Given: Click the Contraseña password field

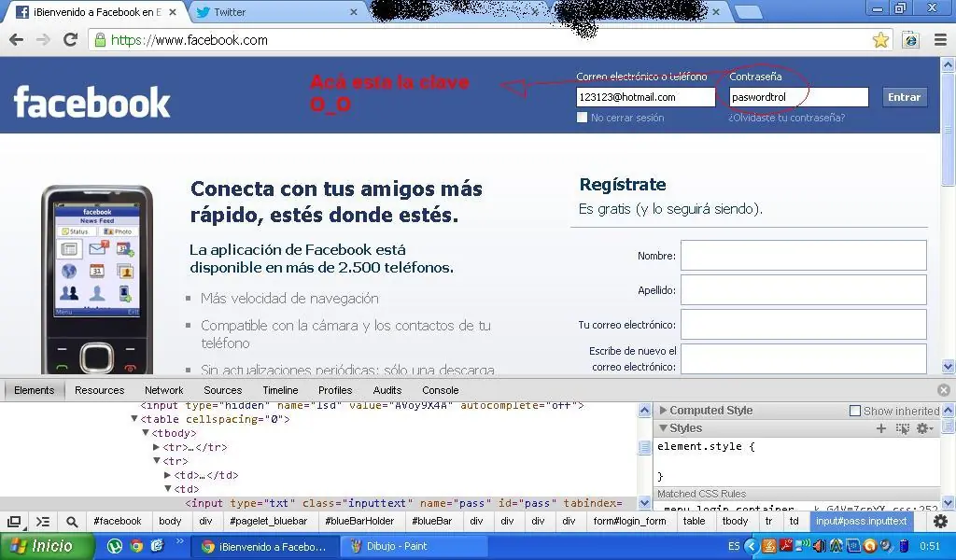Looking at the screenshot, I should (x=799, y=97).
